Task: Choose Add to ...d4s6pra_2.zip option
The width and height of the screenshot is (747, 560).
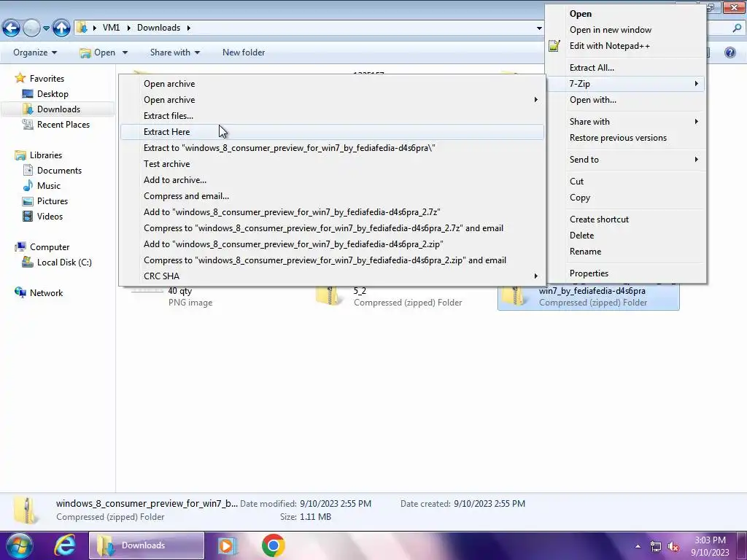Action: [x=332, y=244]
